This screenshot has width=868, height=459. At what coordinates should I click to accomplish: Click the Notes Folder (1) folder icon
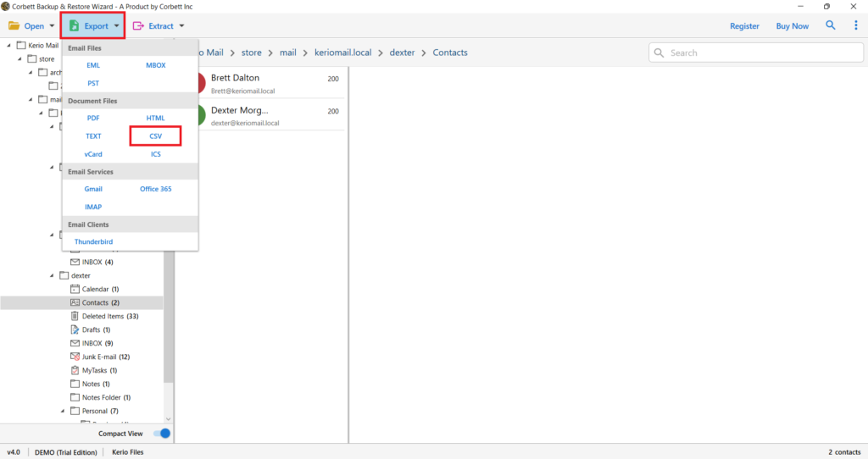(75, 397)
